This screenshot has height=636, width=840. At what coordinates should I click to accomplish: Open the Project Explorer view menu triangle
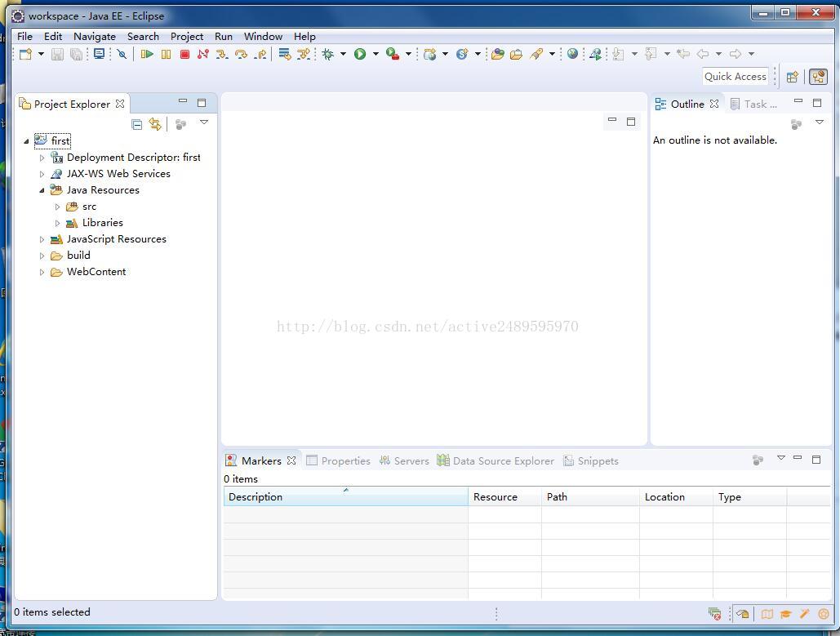(x=204, y=122)
